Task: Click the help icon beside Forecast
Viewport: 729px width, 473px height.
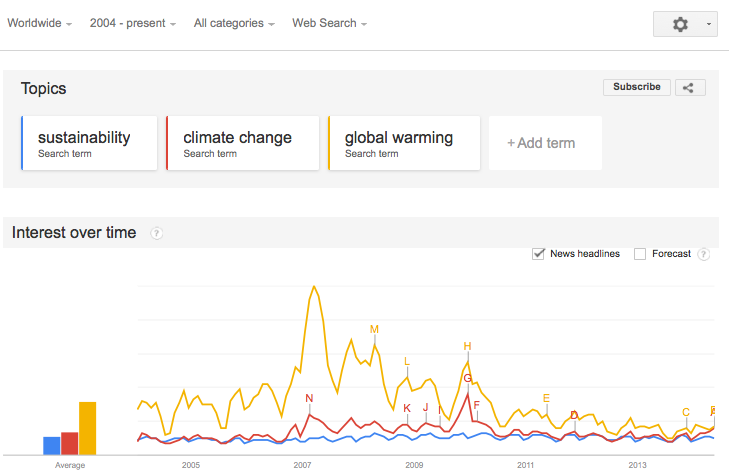Action: 704,254
